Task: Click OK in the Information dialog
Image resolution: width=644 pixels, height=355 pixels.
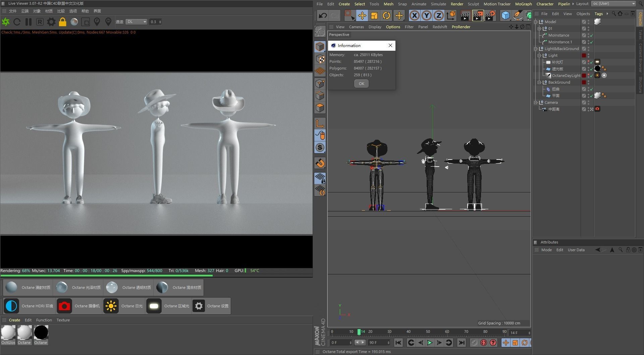Action: tap(361, 83)
